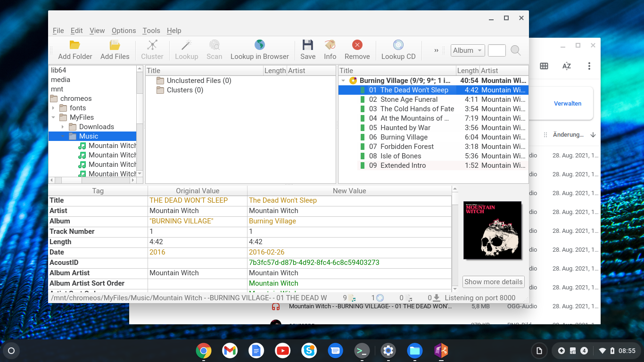The height and width of the screenshot is (362, 644).
Task: Click the Length column header in album pane
Action: coord(468,71)
